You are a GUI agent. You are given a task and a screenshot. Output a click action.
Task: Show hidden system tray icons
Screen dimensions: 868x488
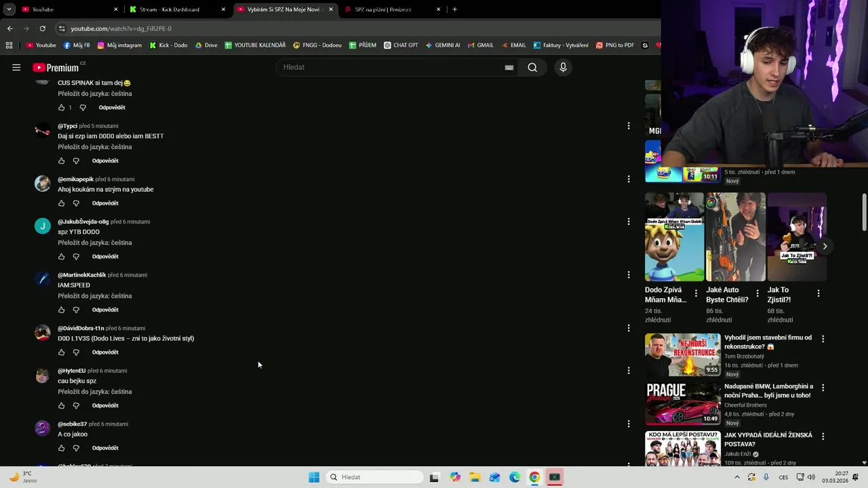(x=737, y=477)
